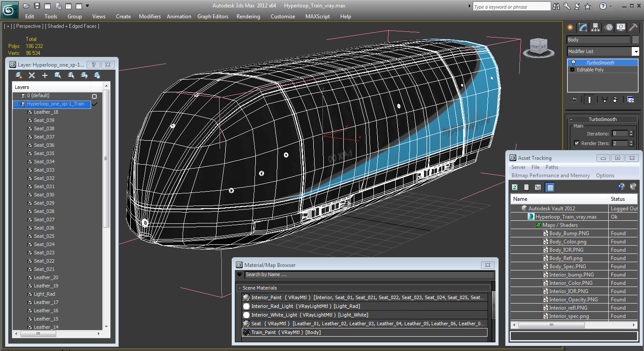The width and height of the screenshot is (644, 351).
Task: Toggle the Render Iters checkbox
Action: click(577, 143)
